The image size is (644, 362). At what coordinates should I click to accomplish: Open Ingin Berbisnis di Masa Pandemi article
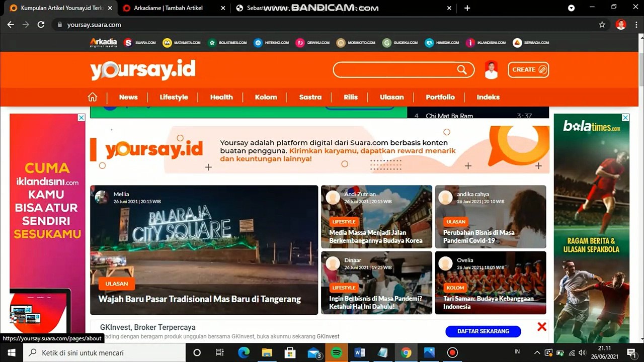376,302
